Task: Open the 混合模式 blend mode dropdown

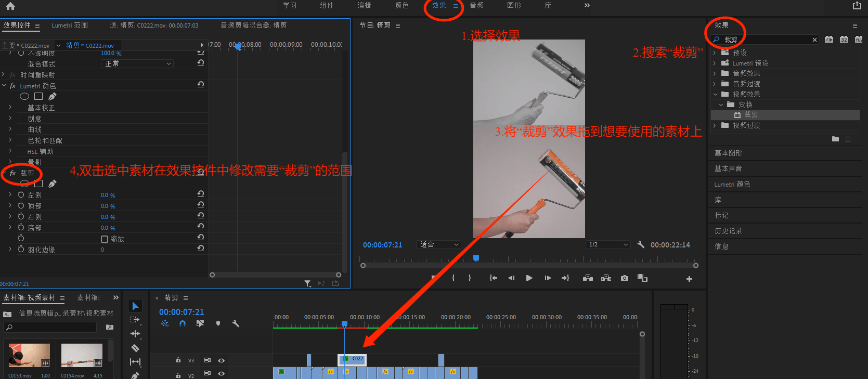Action: 136,63
